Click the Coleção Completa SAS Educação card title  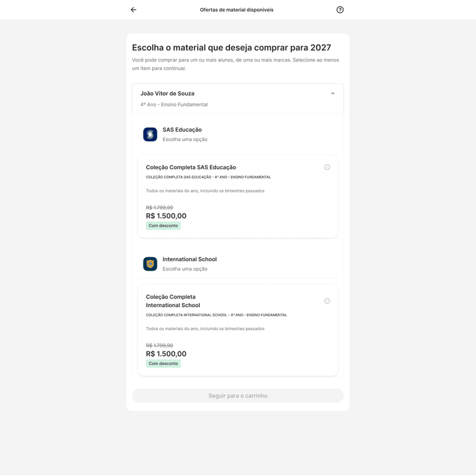[191, 167]
